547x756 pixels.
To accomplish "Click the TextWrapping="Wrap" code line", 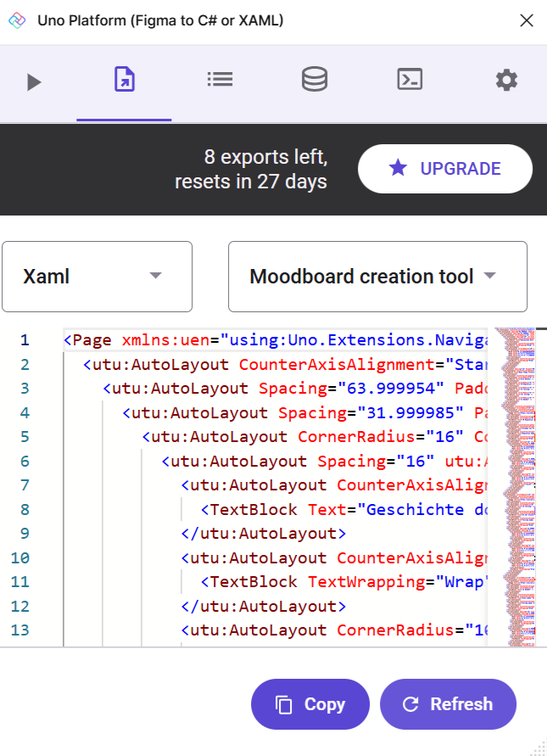I will tap(343, 582).
